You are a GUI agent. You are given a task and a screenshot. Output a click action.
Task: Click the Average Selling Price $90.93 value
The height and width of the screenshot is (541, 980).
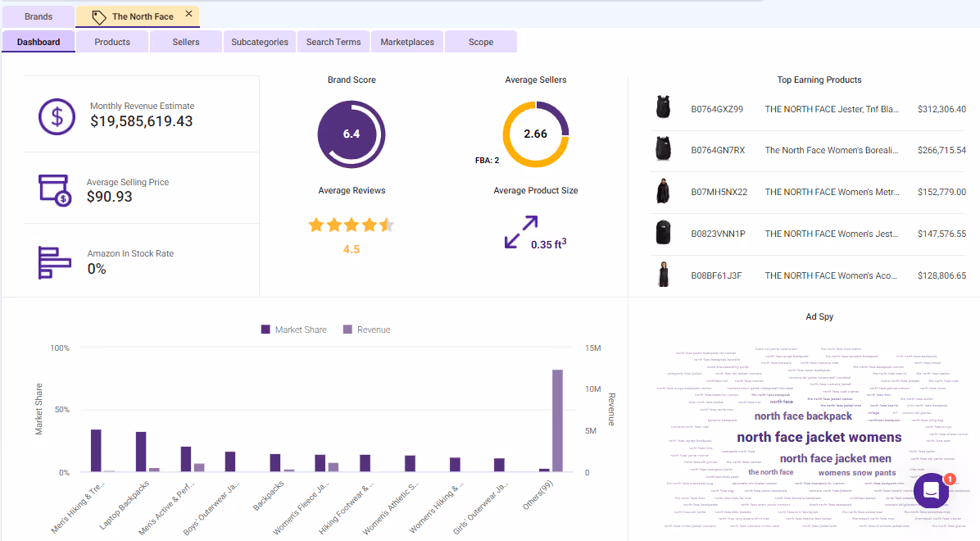pyautogui.click(x=109, y=197)
